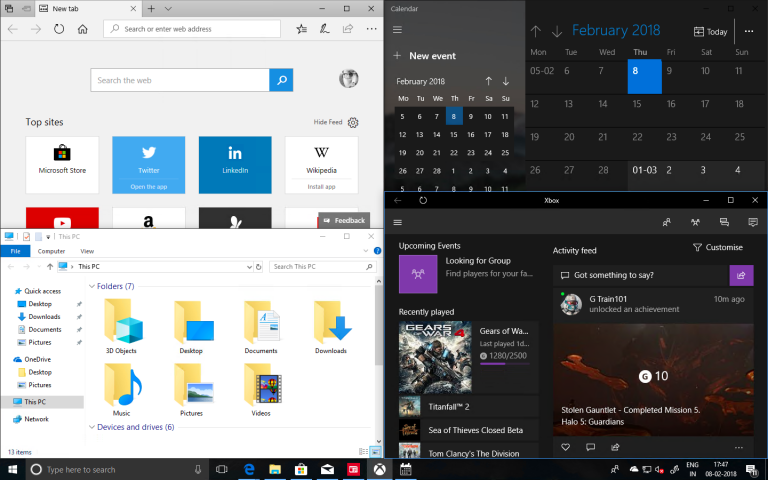Open Xbox notifications activity icon
Image resolution: width=768 pixels, height=480 pixels.
[753, 222]
